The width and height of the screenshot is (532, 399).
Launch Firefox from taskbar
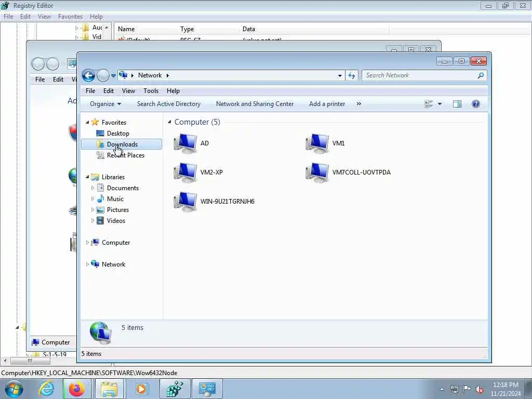coord(77,389)
